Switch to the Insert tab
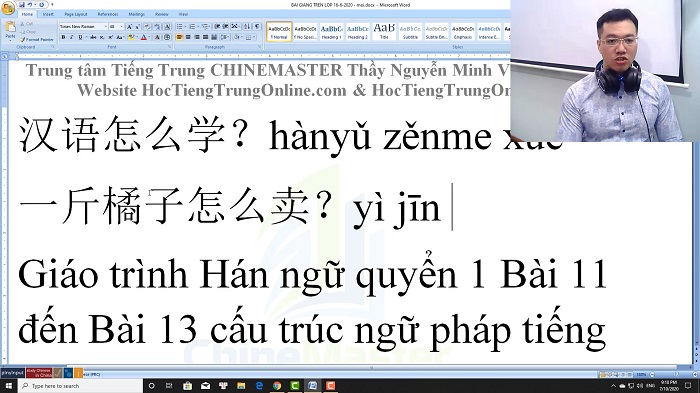The image size is (700, 393). (48, 14)
